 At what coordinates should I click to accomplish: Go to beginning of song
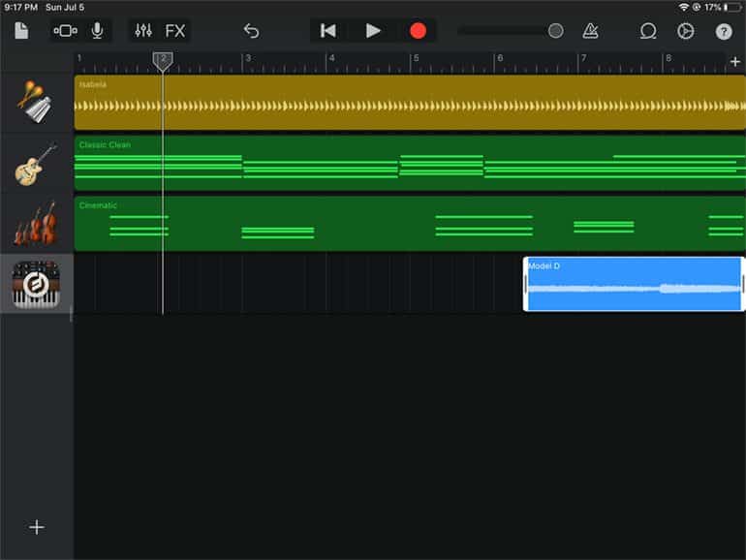click(x=328, y=31)
